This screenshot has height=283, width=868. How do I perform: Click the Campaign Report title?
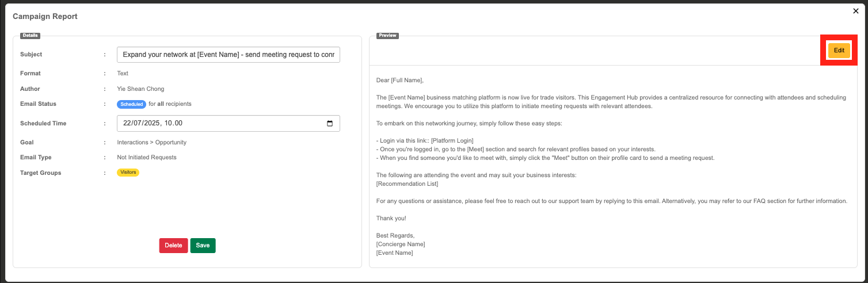[x=45, y=17]
